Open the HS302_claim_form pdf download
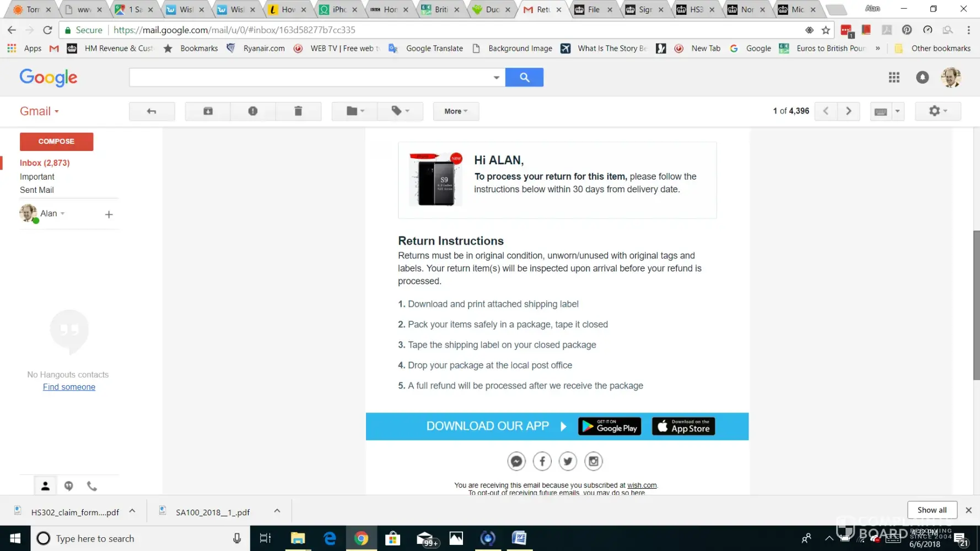Image resolution: width=980 pixels, height=551 pixels. (67, 512)
